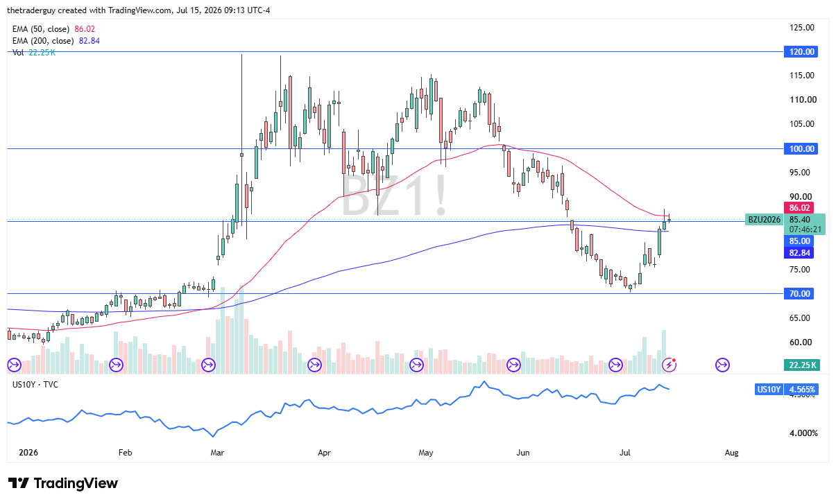836x504 pixels.
Task: Click the 65.00 price axis value
Action: coord(800,318)
